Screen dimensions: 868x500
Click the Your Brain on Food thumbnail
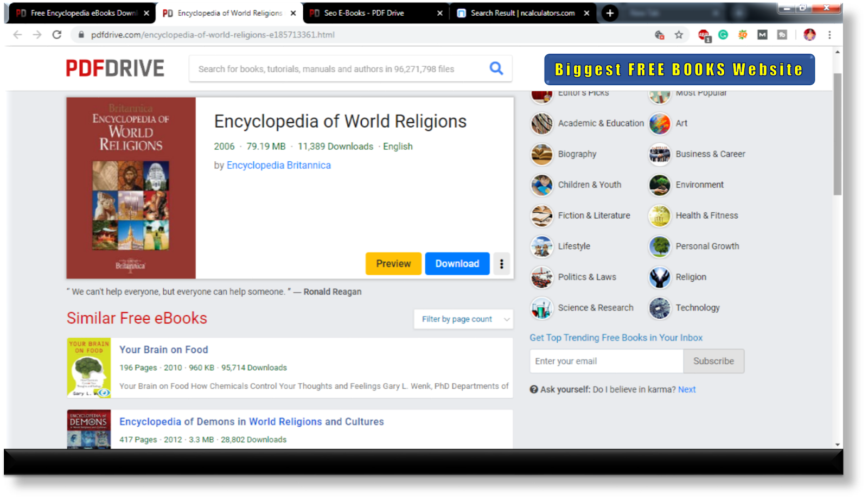click(89, 368)
